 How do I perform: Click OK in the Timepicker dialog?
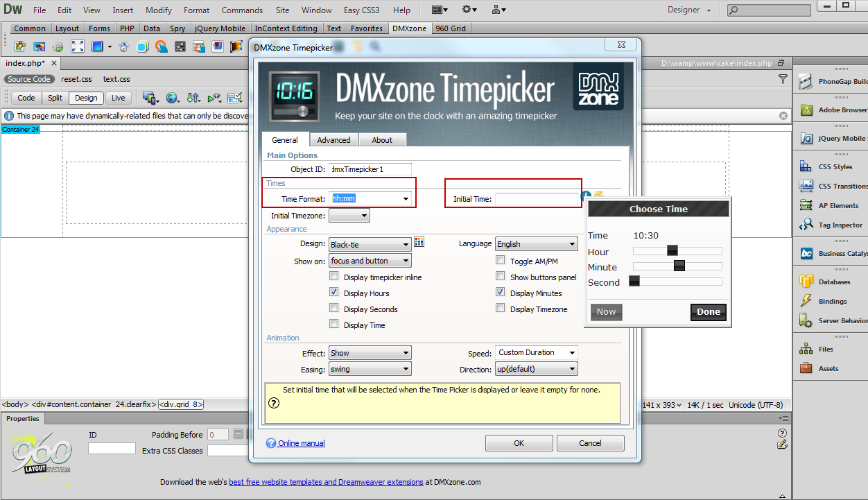click(519, 443)
